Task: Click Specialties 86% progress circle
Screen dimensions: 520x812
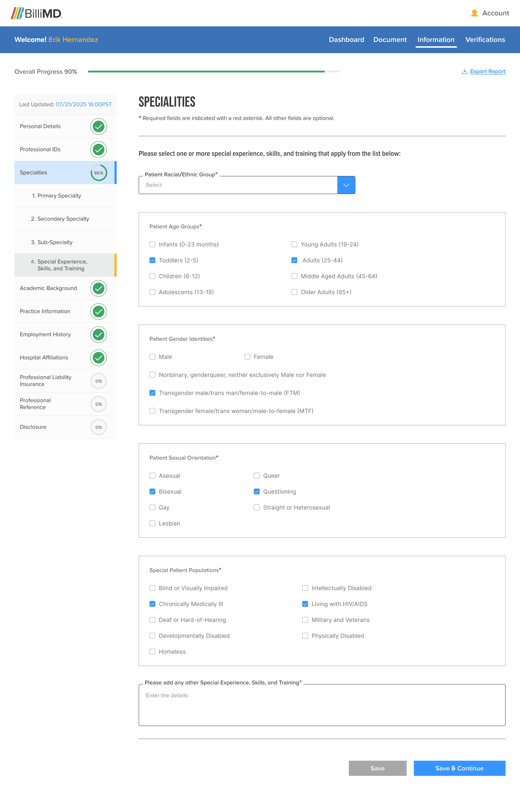Action: pyautogui.click(x=99, y=173)
